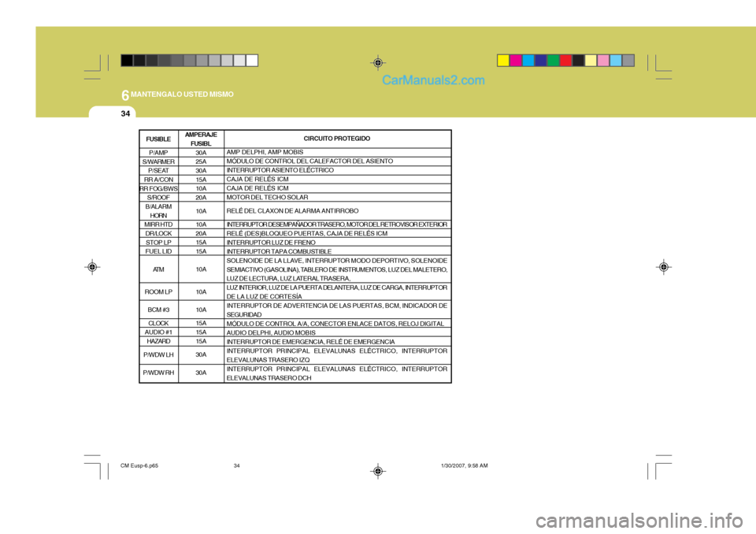The width and height of the screenshot is (756, 534).
Task: Click the AMPERAJE FUSIBL column header
Action: pyautogui.click(x=201, y=139)
